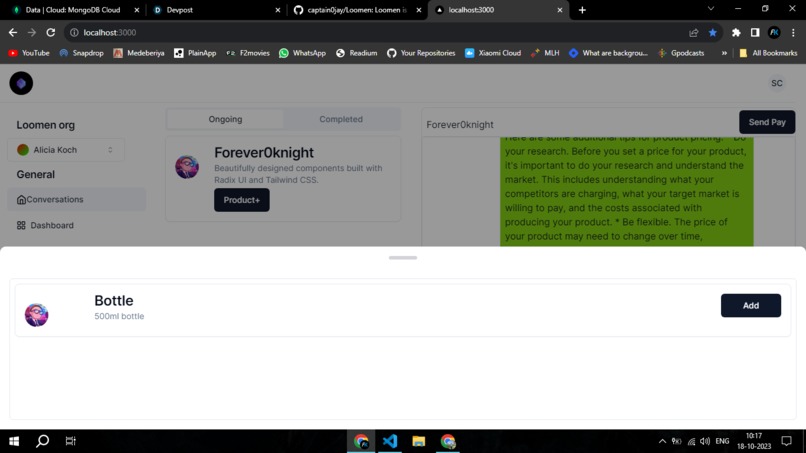Click the Dashboard grid icon
The height and width of the screenshot is (453, 806).
point(21,225)
